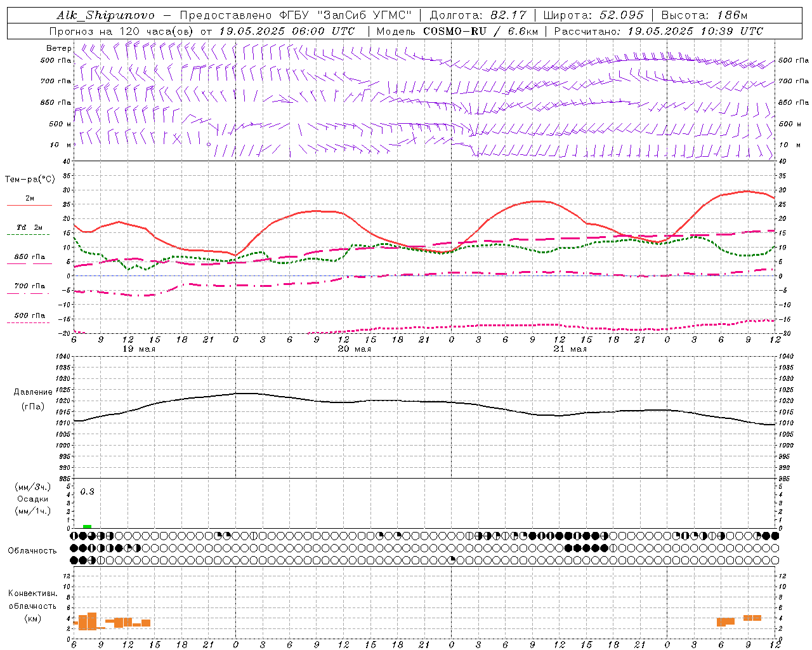Screen dimensions: 812x650
Task: Click the 19 мая date label
Action: (138, 348)
